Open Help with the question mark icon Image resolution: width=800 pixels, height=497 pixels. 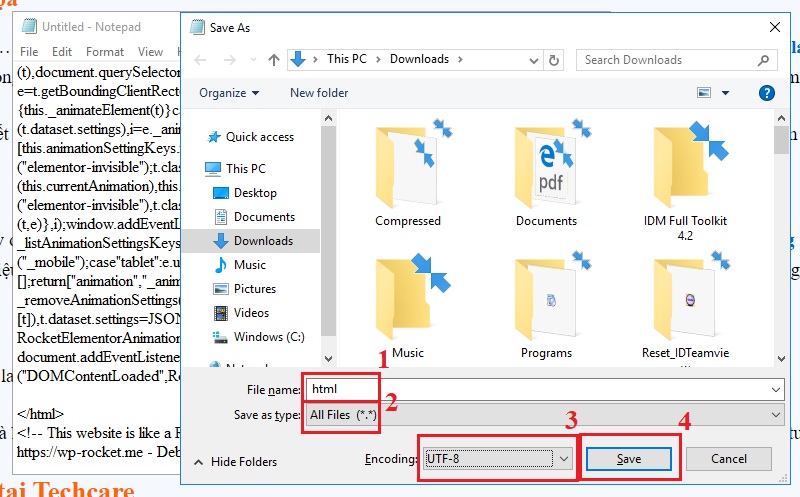766,93
